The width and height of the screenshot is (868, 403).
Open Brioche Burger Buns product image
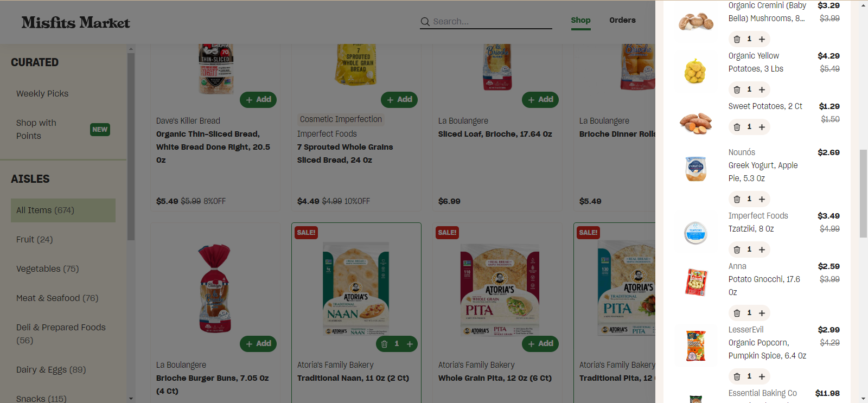pos(215,287)
